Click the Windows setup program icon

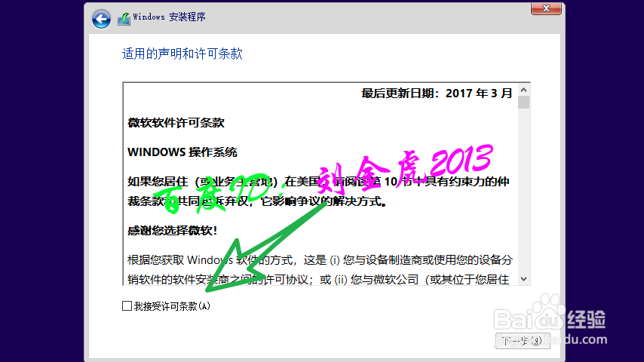(x=124, y=19)
